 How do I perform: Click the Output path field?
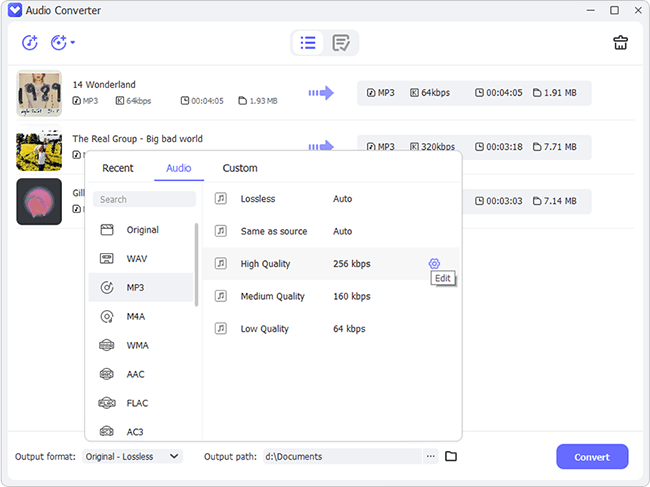point(342,456)
